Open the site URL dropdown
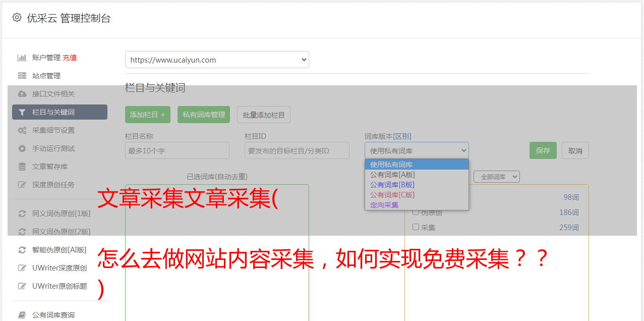 tap(217, 60)
